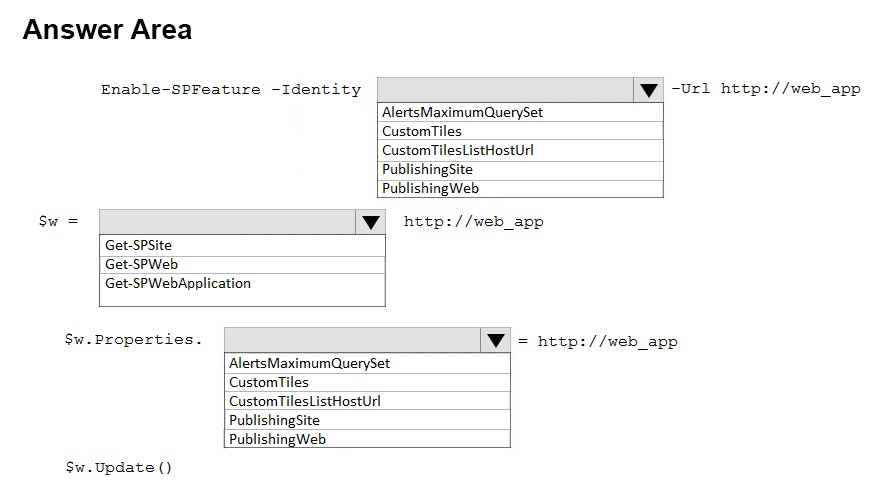
Task: Choose Get-SPWebApplication option
Action: pyautogui.click(x=178, y=283)
